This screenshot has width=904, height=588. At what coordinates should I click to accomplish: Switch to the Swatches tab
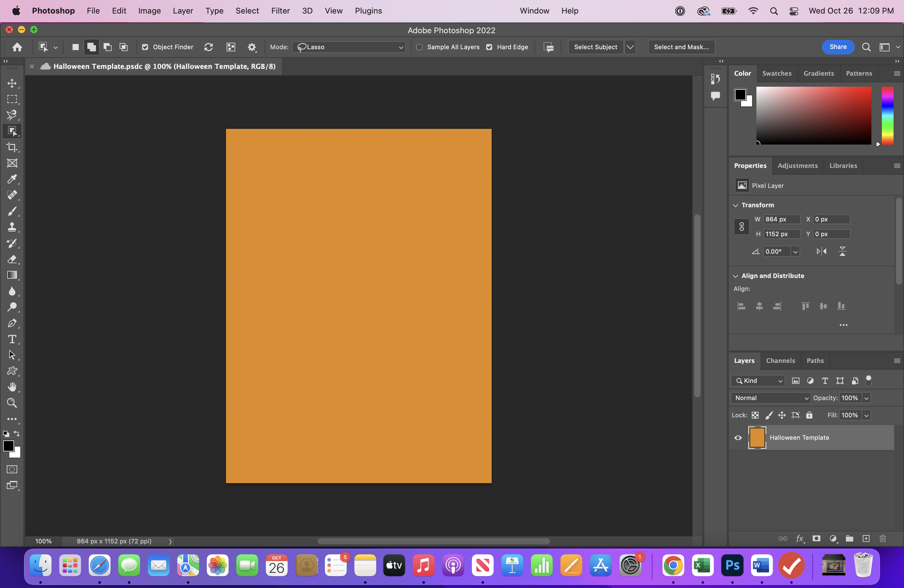click(x=776, y=73)
